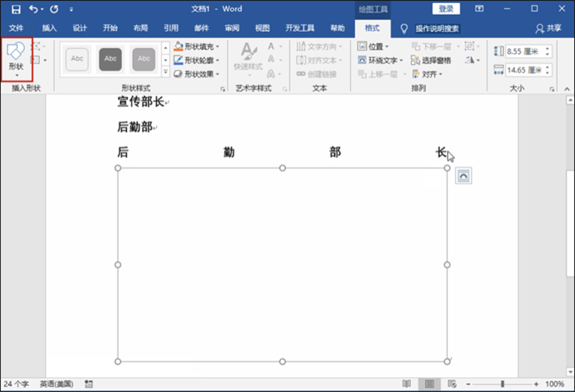Click the Group objects icon
Viewport: 575px width, 392px height.
(470, 46)
